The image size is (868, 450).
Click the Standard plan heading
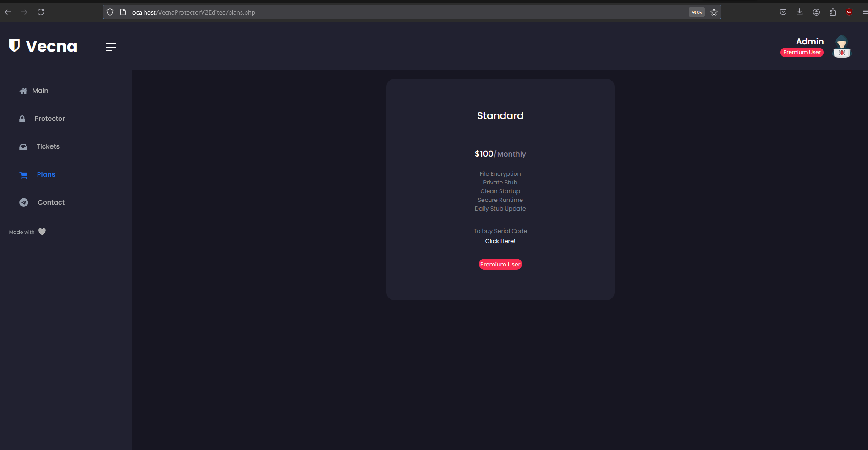[x=500, y=116]
